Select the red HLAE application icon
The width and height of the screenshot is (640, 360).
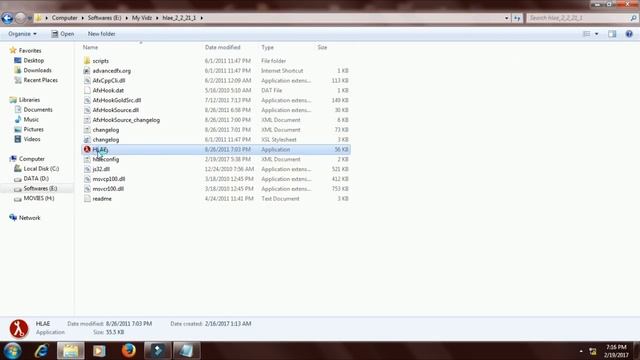pyautogui.click(x=87, y=149)
